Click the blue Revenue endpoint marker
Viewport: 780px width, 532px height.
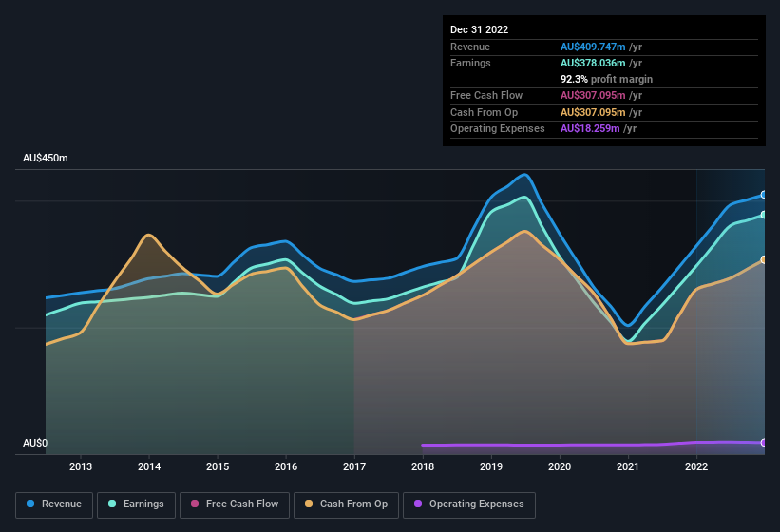[763, 195]
